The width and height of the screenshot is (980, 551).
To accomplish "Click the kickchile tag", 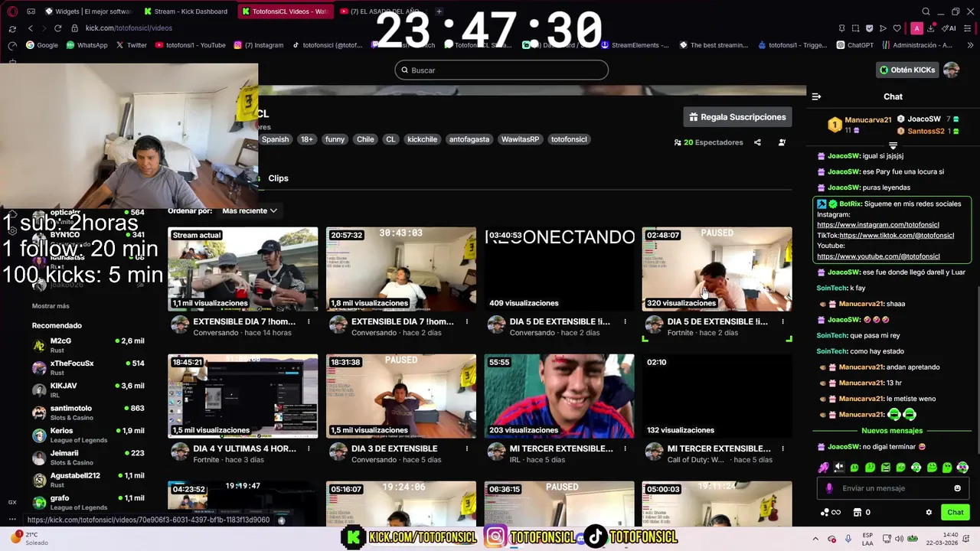I will coord(422,139).
